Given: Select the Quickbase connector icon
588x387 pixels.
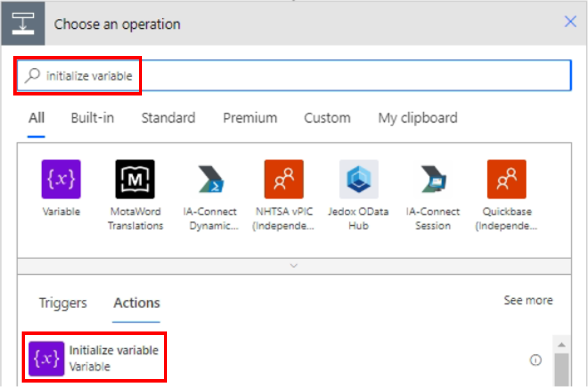Looking at the screenshot, I should (x=506, y=179).
